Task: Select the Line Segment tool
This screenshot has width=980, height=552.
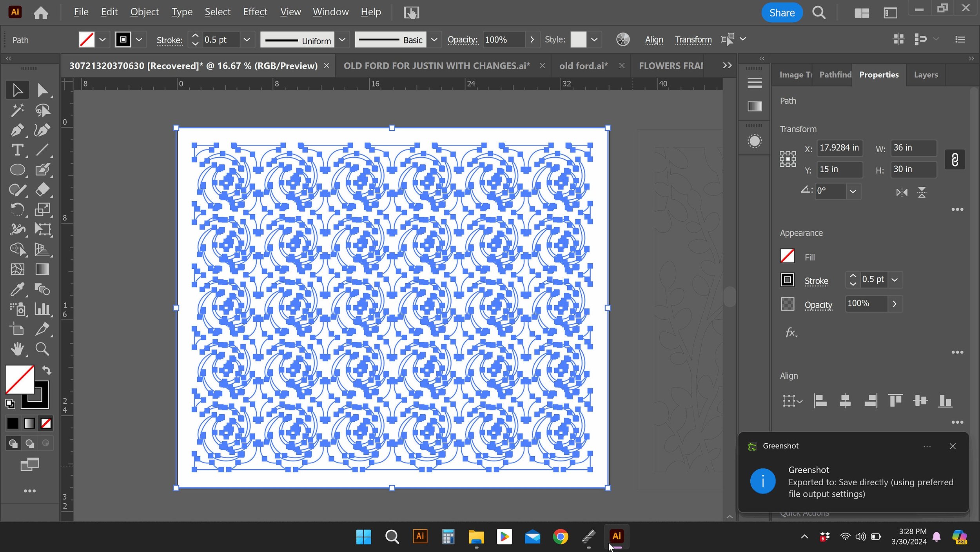Action: tap(42, 150)
